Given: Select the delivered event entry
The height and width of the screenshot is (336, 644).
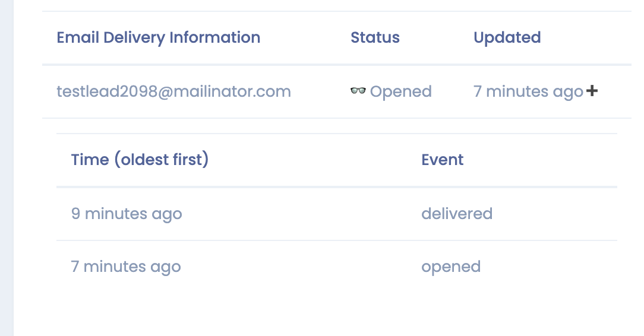Looking at the screenshot, I should click(457, 214).
